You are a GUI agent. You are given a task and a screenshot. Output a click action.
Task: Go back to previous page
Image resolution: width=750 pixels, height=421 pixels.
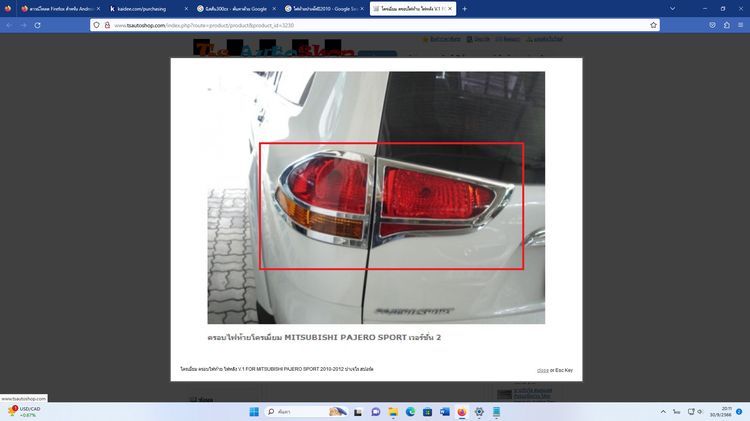[9, 25]
